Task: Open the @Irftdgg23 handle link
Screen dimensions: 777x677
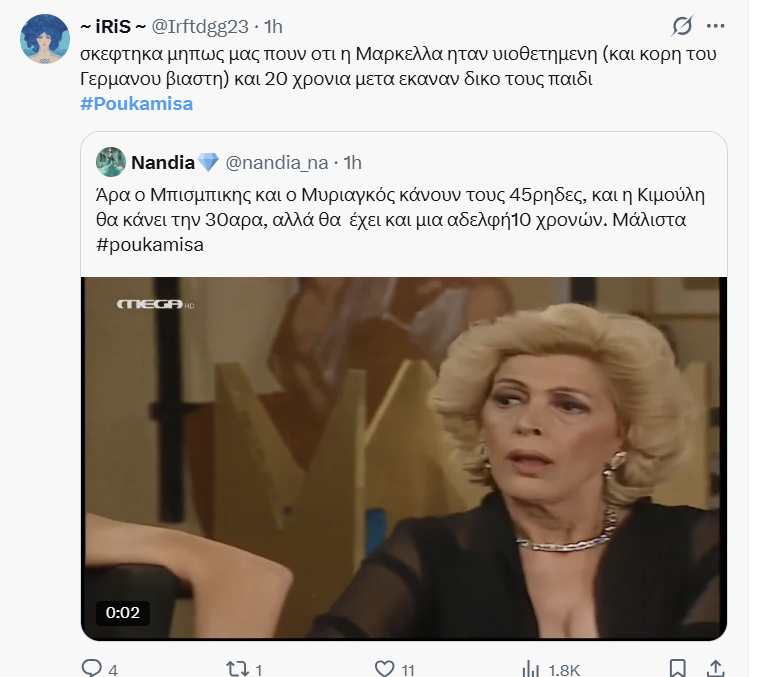Action: tap(200, 26)
